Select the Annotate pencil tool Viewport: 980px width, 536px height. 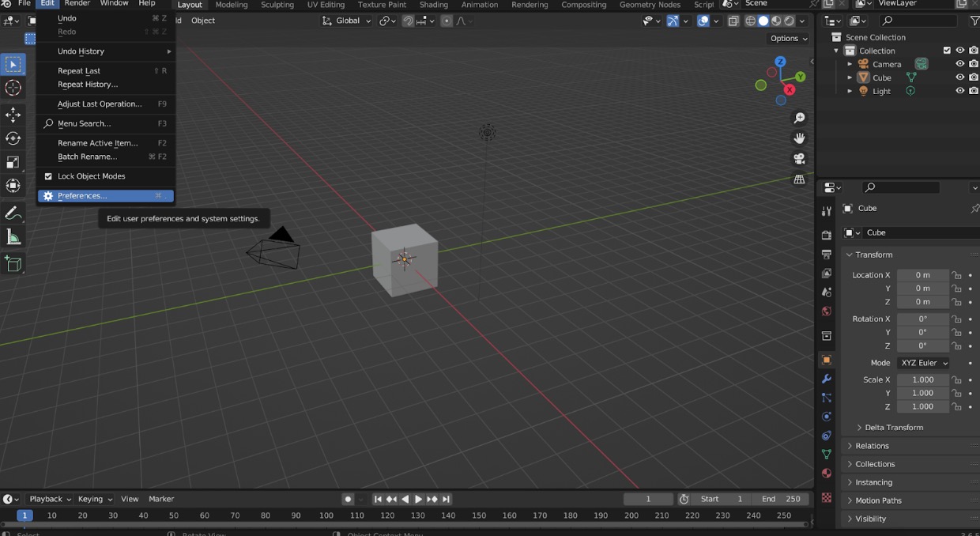13,213
